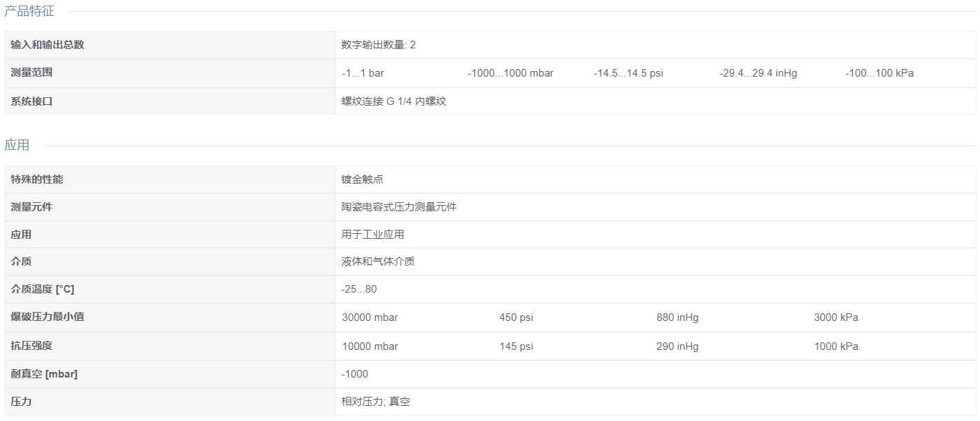This screenshot has width=980, height=421.
Task: Click the 145 psi value
Action: 517,346
